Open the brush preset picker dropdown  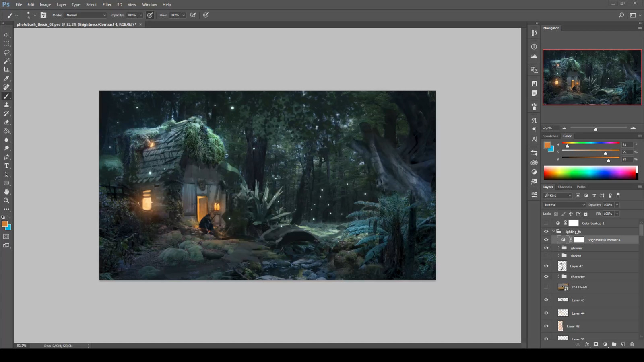[35, 15]
